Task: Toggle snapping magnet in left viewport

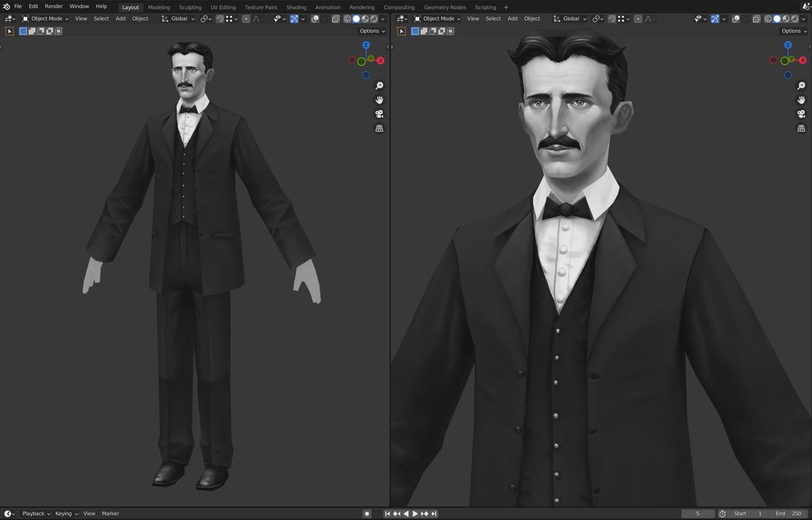Action: tap(220, 18)
